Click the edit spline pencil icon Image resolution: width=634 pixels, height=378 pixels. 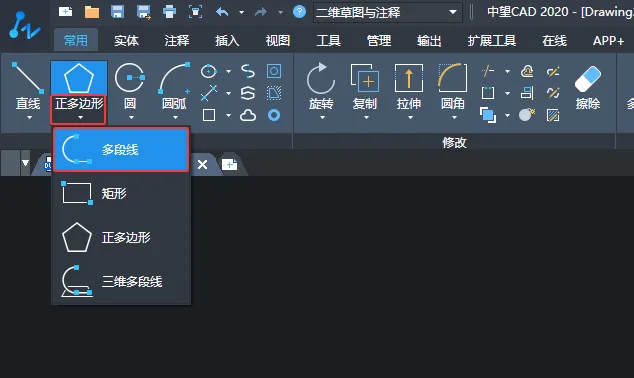click(553, 93)
